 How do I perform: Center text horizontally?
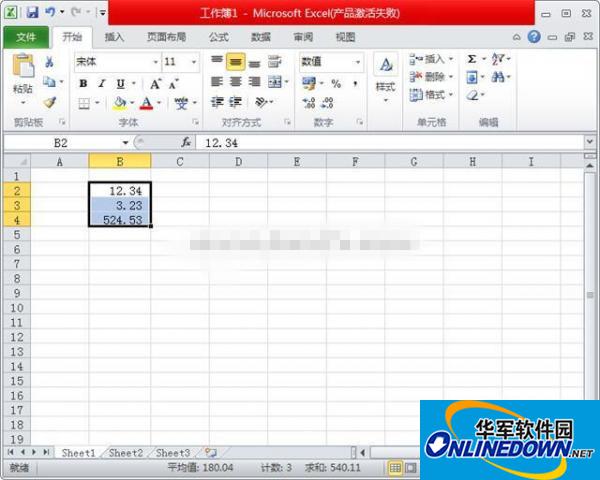[x=236, y=82]
